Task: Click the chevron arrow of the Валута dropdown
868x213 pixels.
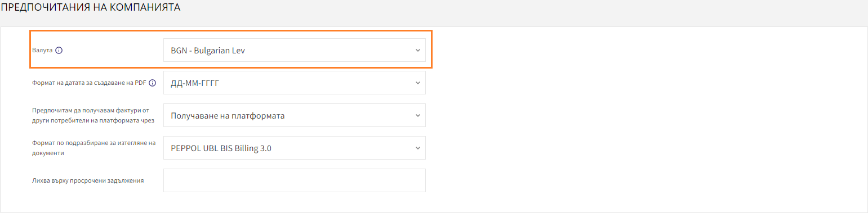Action: point(417,50)
